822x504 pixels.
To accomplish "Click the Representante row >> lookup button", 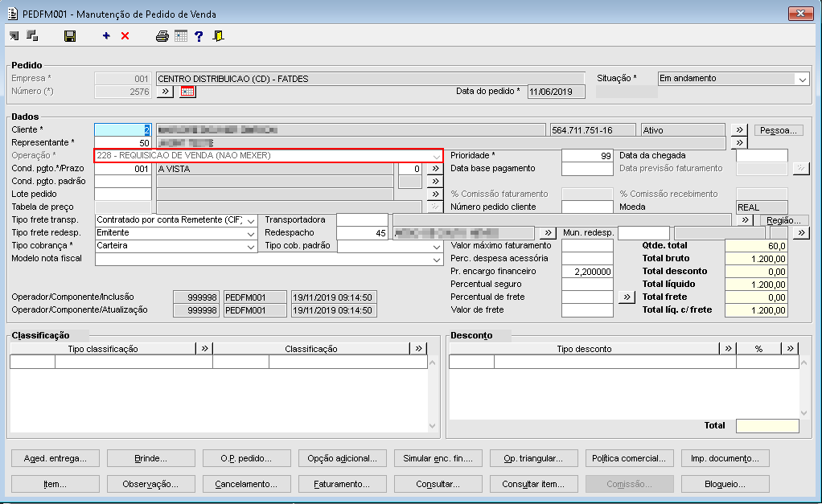I will click(x=739, y=142).
